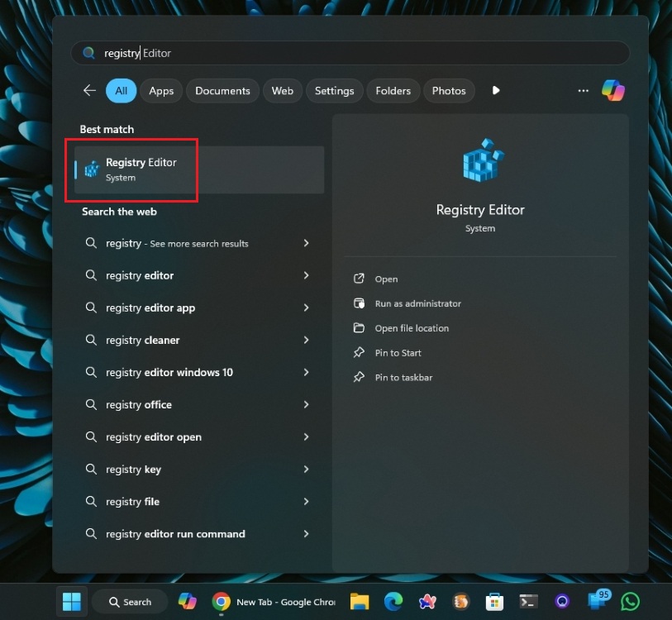Switch to the Photos filter tab

[449, 90]
